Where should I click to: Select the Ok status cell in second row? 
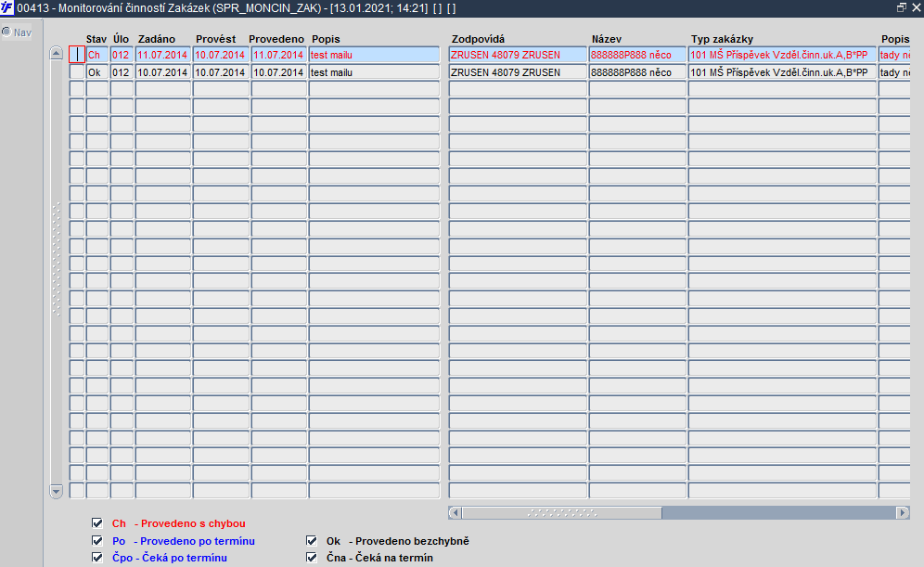97,71
